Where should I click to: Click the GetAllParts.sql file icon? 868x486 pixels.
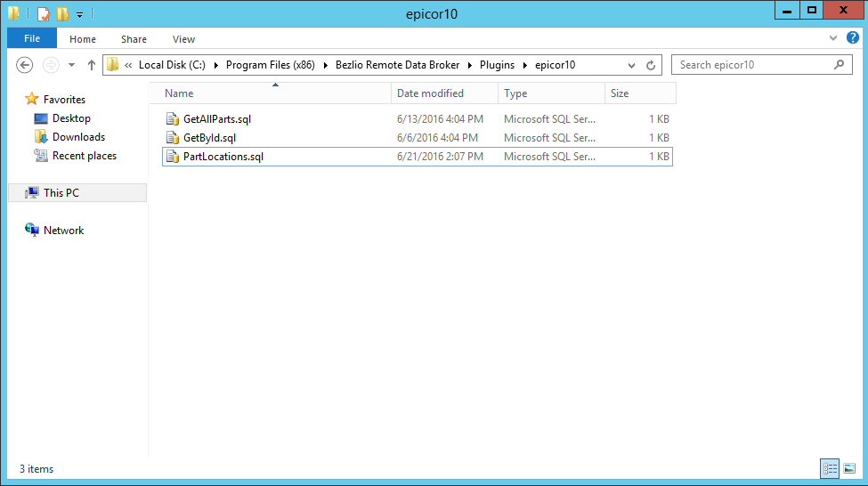coord(173,119)
